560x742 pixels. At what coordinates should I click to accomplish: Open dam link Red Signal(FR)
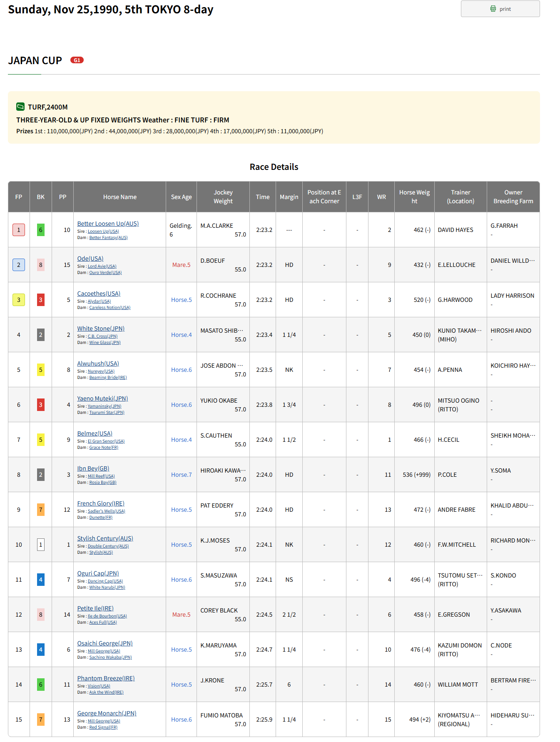pos(103,727)
